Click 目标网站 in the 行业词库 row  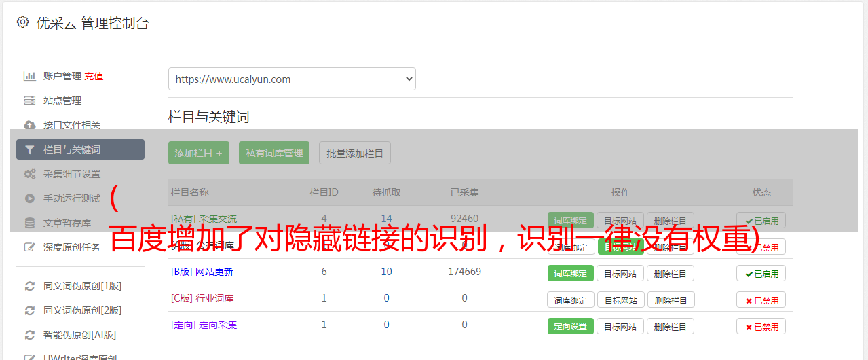pyautogui.click(x=620, y=300)
